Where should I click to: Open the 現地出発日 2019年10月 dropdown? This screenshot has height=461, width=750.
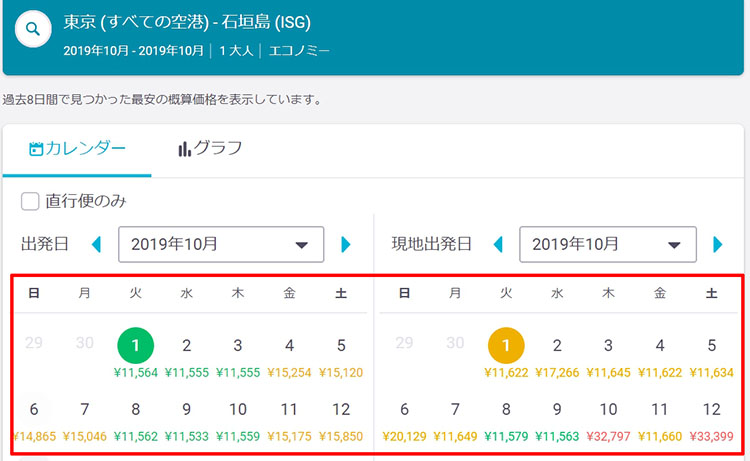click(607, 244)
